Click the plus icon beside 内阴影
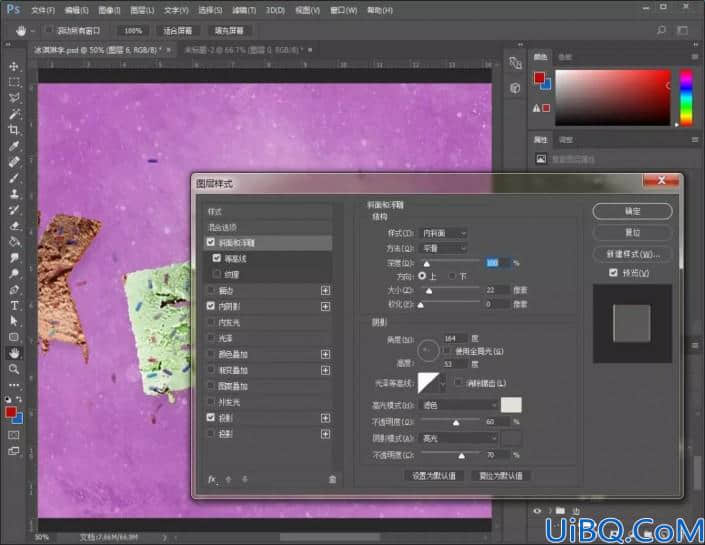The width and height of the screenshot is (705, 545). pyautogui.click(x=326, y=306)
